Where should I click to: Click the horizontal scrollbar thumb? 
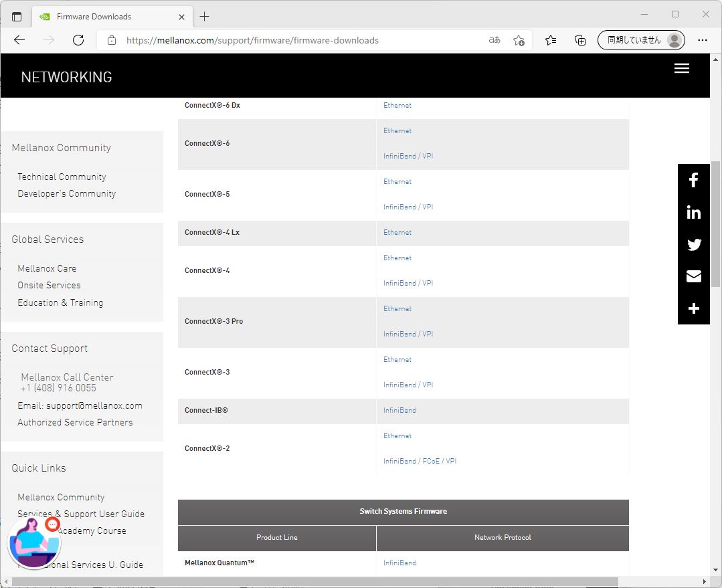pyautogui.click(x=315, y=581)
